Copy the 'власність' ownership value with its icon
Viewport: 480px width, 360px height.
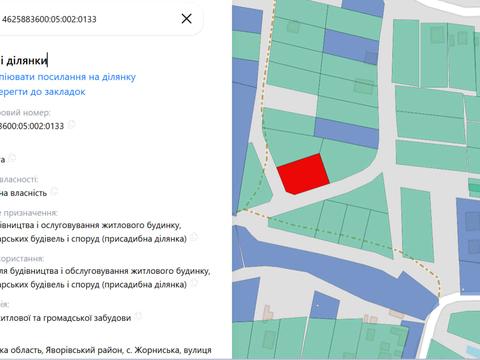pos(54,191)
